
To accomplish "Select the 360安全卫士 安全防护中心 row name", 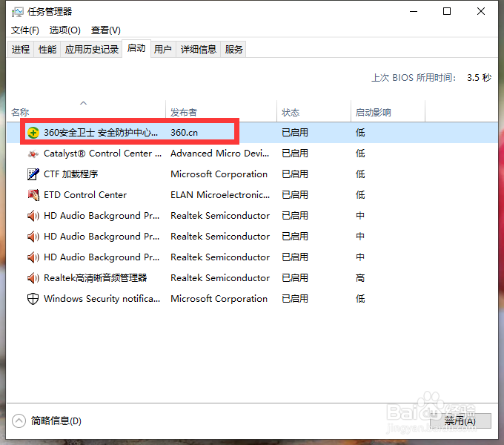I will point(101,133).
